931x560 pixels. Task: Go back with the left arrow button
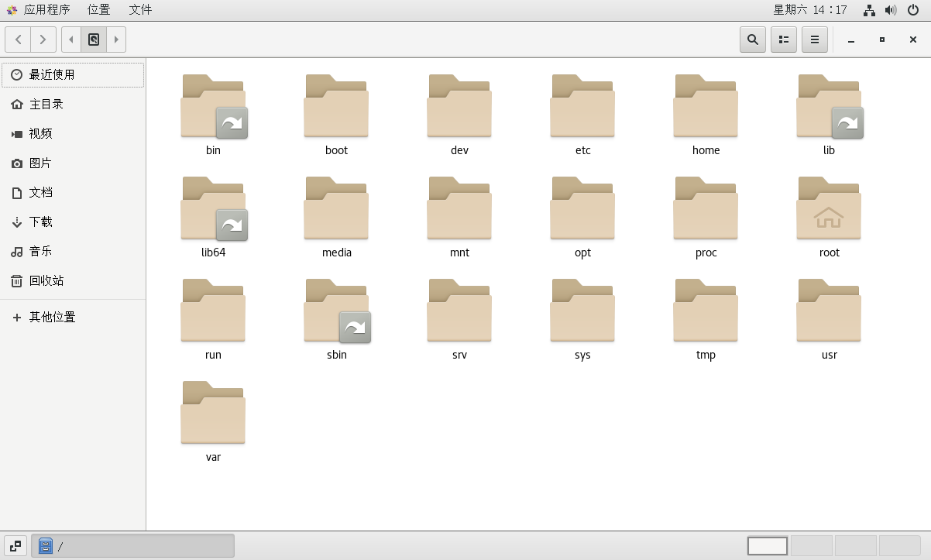tap(18, 40)
